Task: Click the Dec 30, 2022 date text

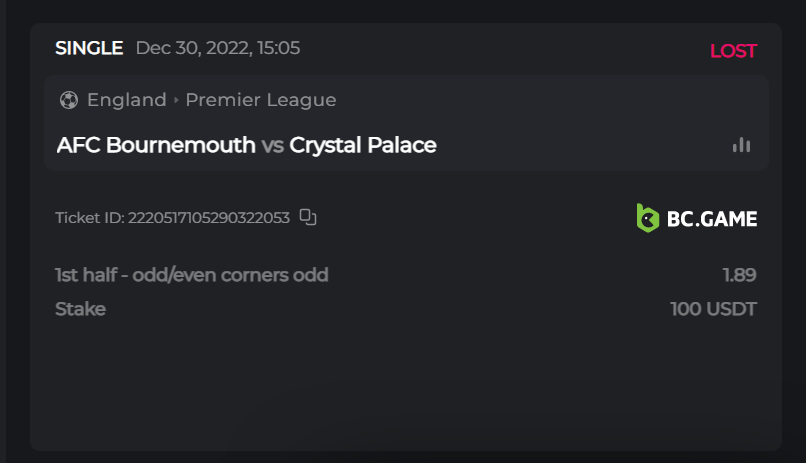Action: click(218, 48)
